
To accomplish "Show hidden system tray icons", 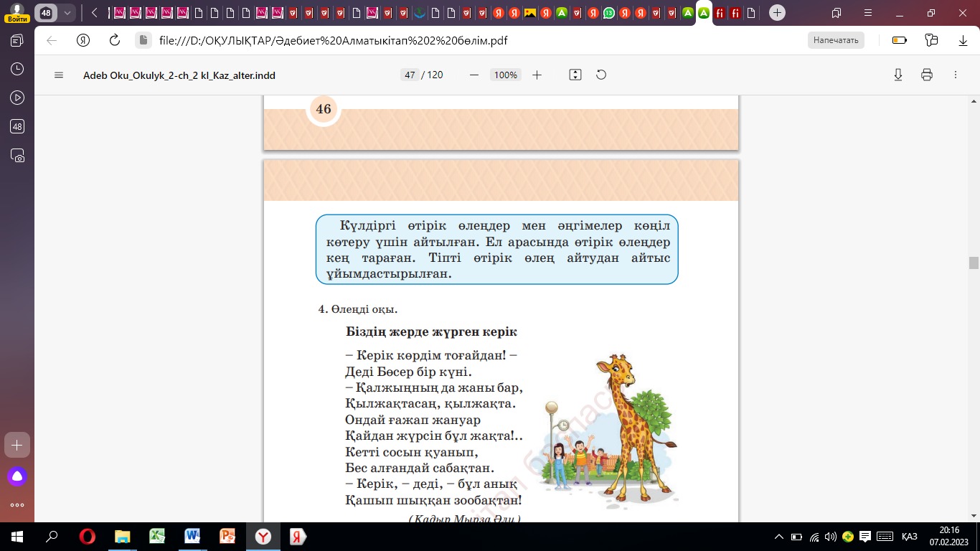I will 779,537.
